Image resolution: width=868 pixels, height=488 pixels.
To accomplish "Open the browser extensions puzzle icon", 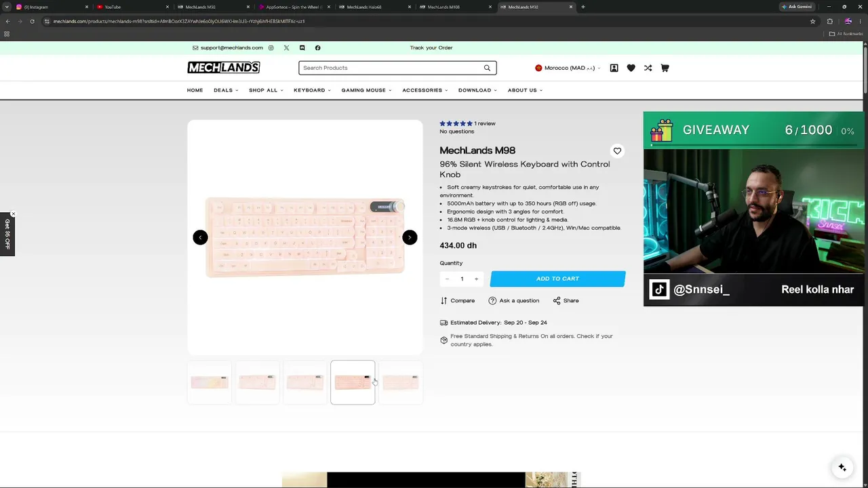I will (829, 21).
